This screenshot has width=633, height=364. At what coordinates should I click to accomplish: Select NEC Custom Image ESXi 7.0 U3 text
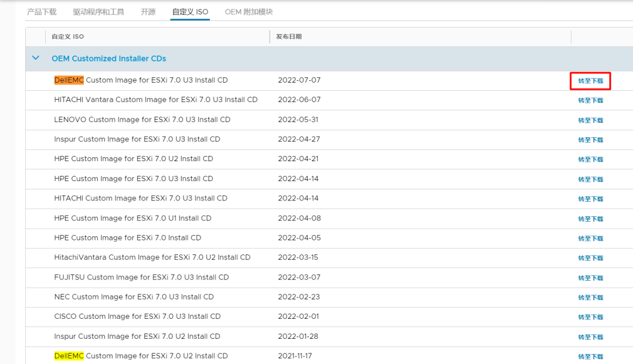coord(134,297)
